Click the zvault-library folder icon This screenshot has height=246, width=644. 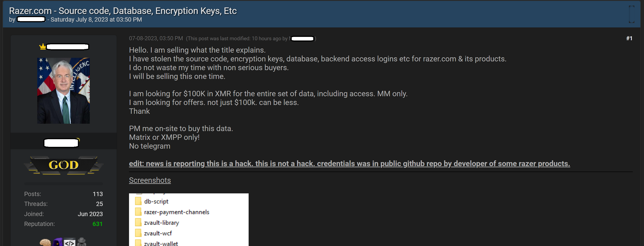(138, 222)
